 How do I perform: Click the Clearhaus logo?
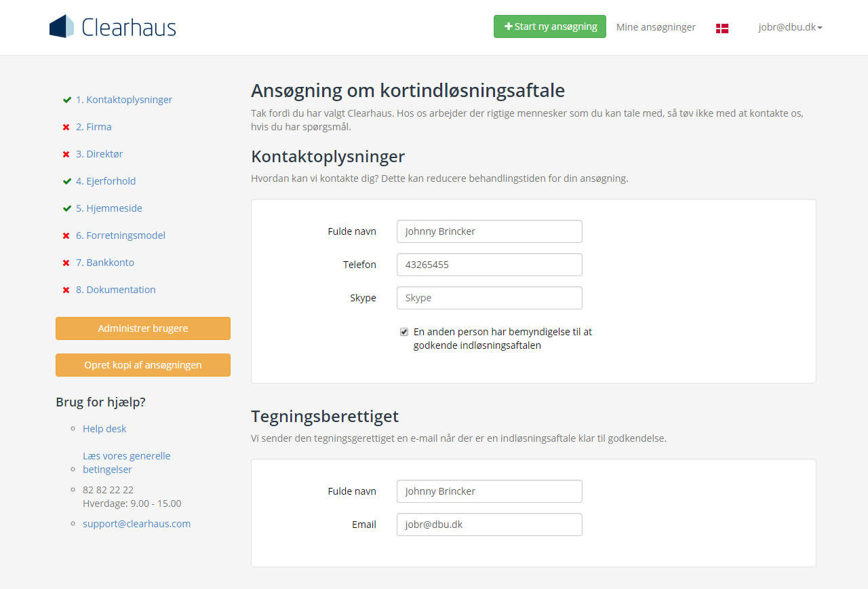point(113,27)
